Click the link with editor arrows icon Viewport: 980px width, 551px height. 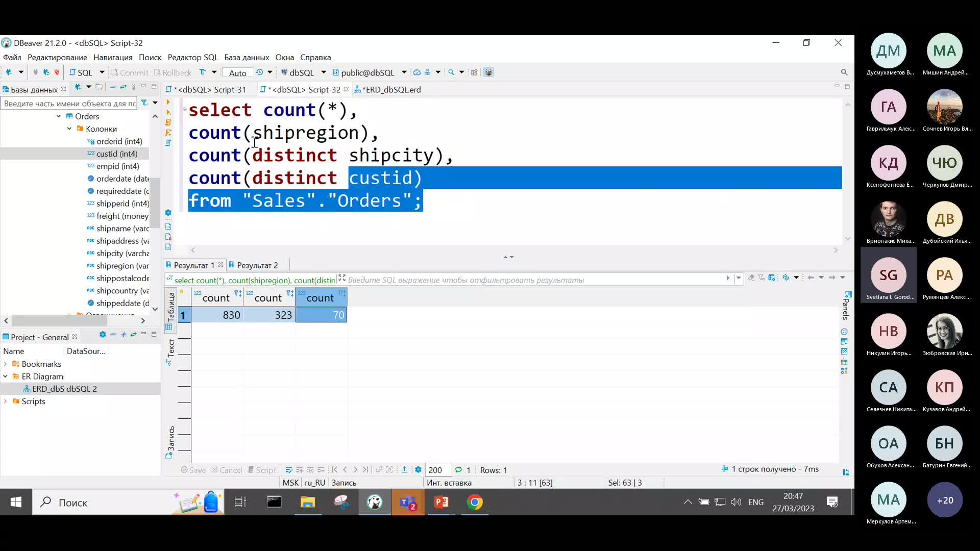pos(123,87)
